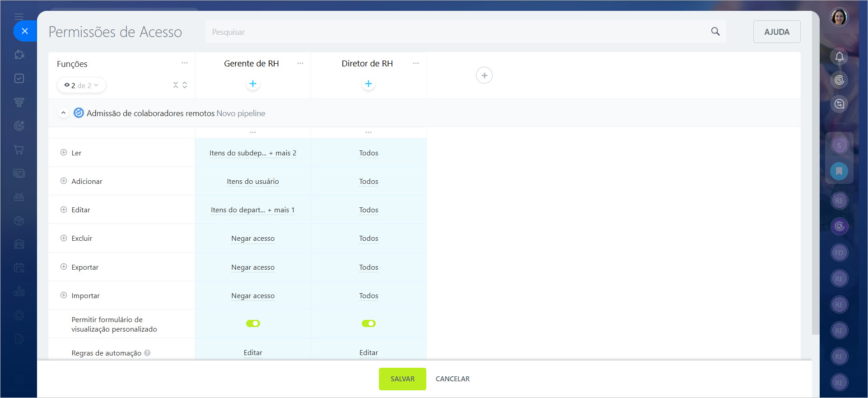Expand the Adicionar permission row
The width and height of the screenshot is (868, 398).
pyautogui.click(x=64, y=181)
